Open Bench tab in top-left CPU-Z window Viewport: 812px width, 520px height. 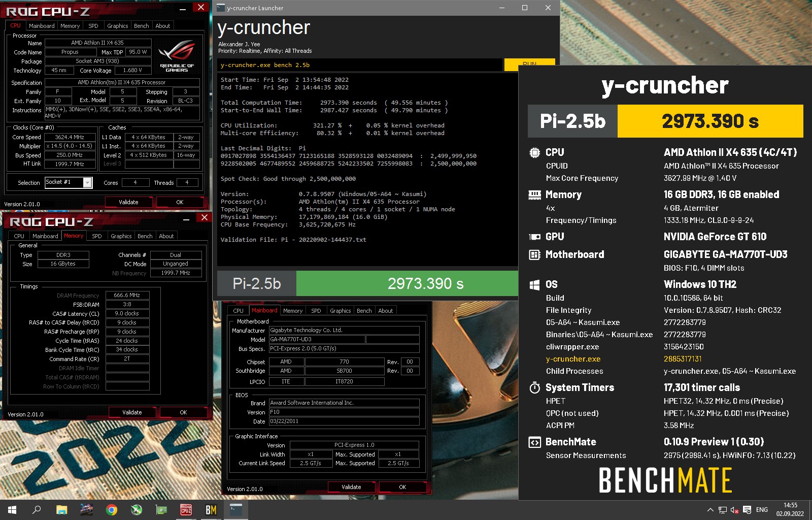pyautogui.click(x=142, y=26)
